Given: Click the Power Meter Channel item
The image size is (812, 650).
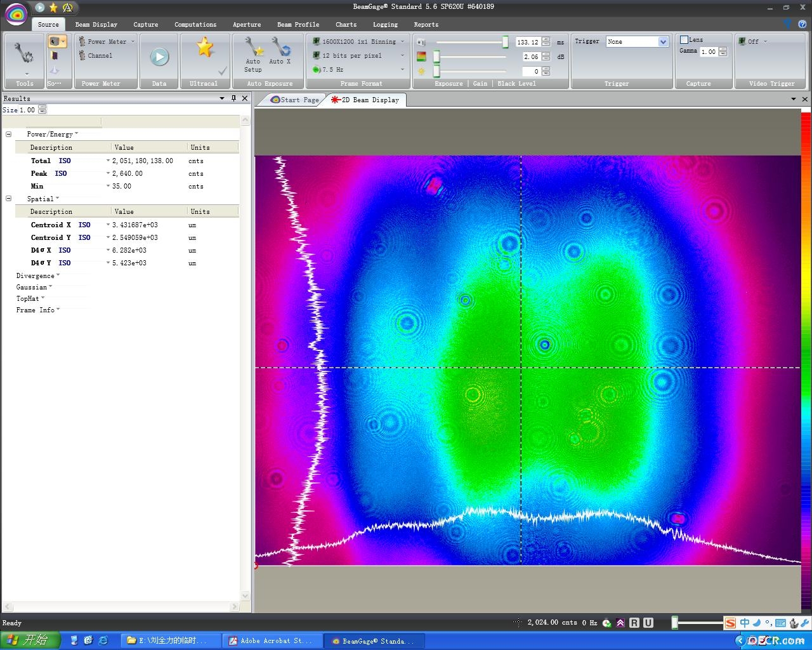Looking at the screenshot, I should (x=96, y=56).
